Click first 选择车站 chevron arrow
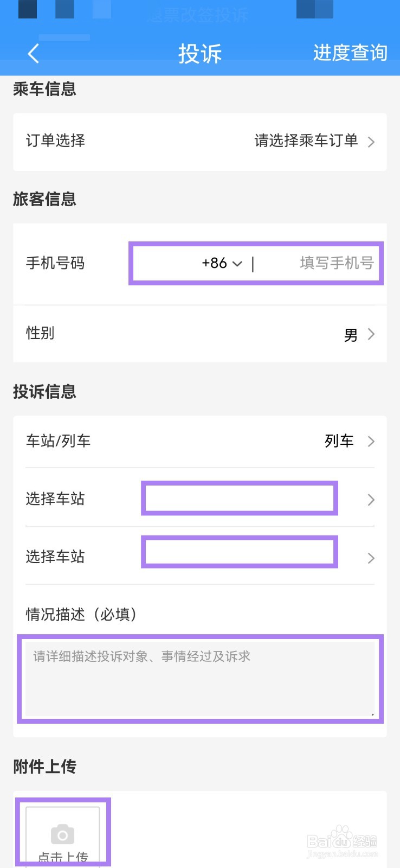 pos(371,500)
